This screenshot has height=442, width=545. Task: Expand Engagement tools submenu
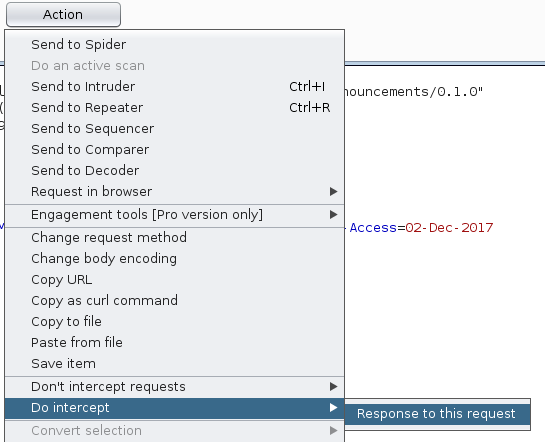174,214
